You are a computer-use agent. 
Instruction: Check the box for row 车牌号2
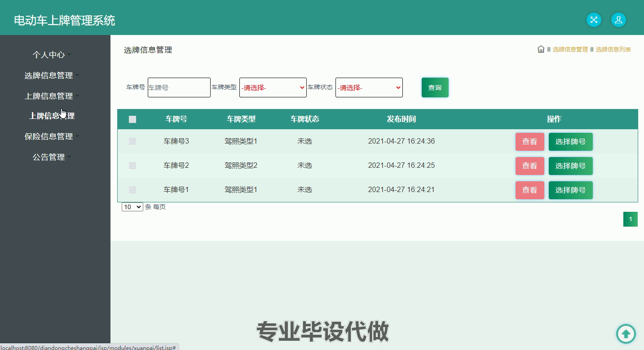(132, 166)
